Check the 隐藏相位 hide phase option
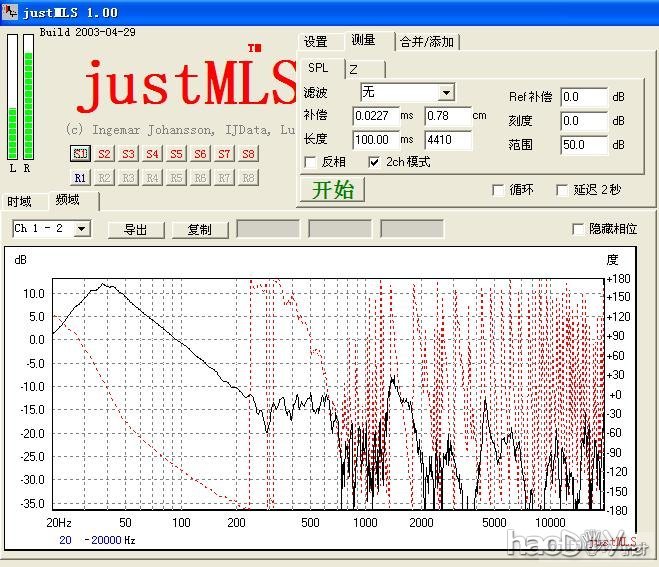This screenshot has width=659, height=567. 578,229
